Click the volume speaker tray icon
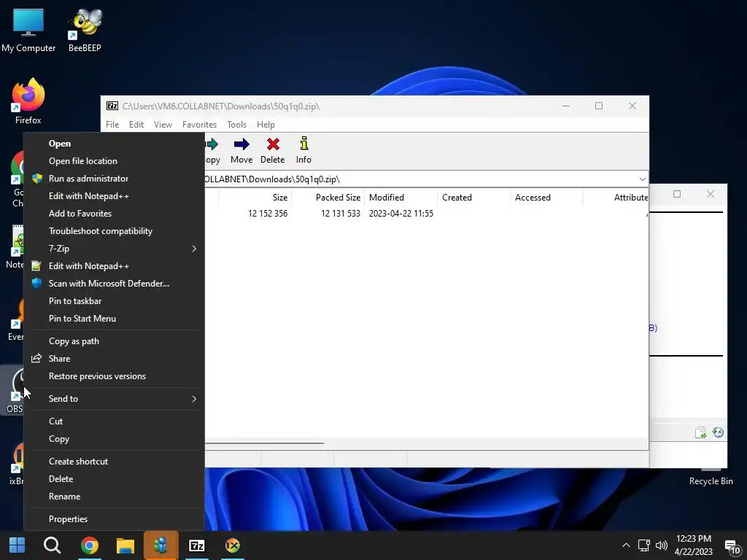 661,545
